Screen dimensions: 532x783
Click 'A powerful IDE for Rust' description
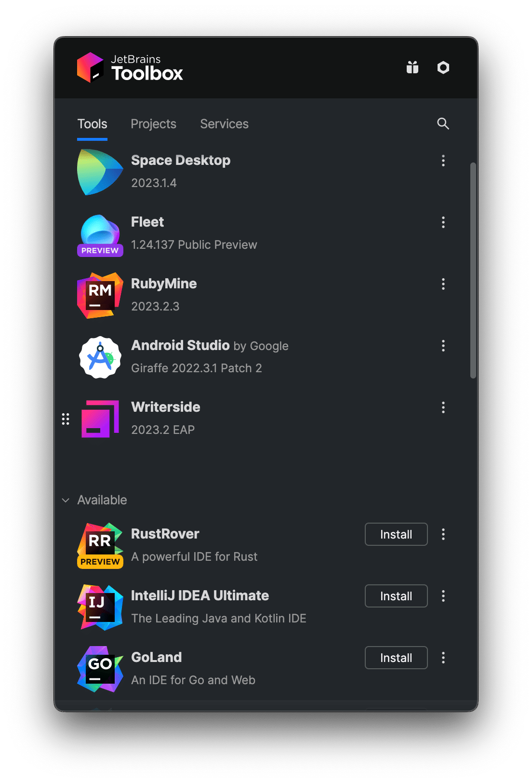194,557
